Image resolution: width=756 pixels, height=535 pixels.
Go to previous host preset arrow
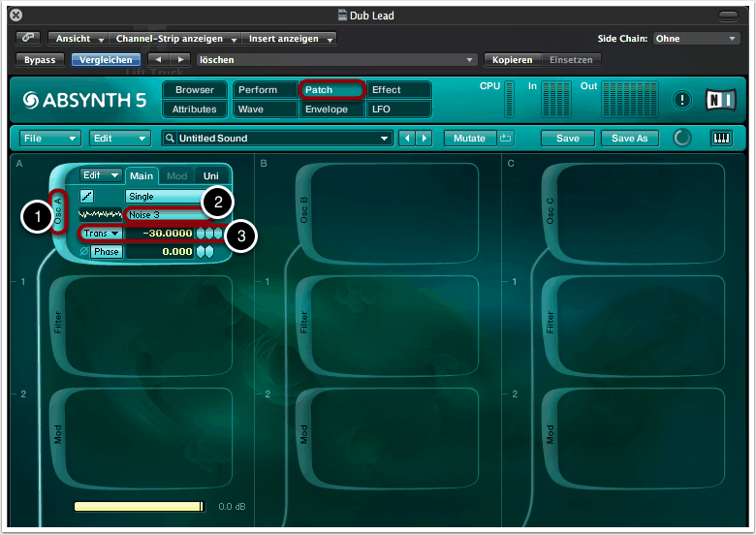pyautogui.click(x=156, y=59)
